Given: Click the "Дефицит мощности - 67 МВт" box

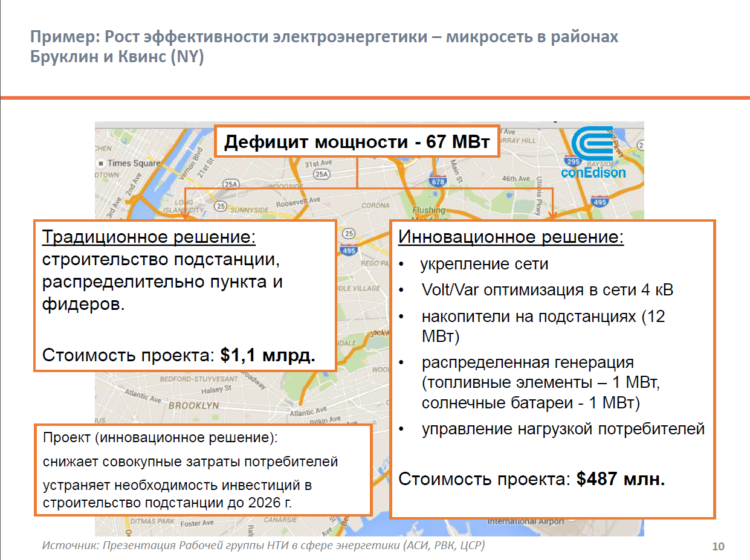Looking at the screenshot, I should coord(357,143).
